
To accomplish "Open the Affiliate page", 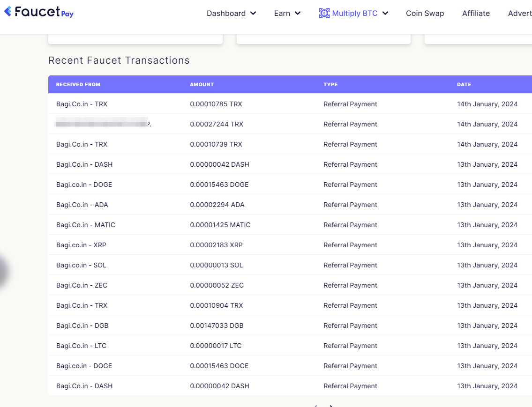I will pyautogui.click(x=476, y=13).
